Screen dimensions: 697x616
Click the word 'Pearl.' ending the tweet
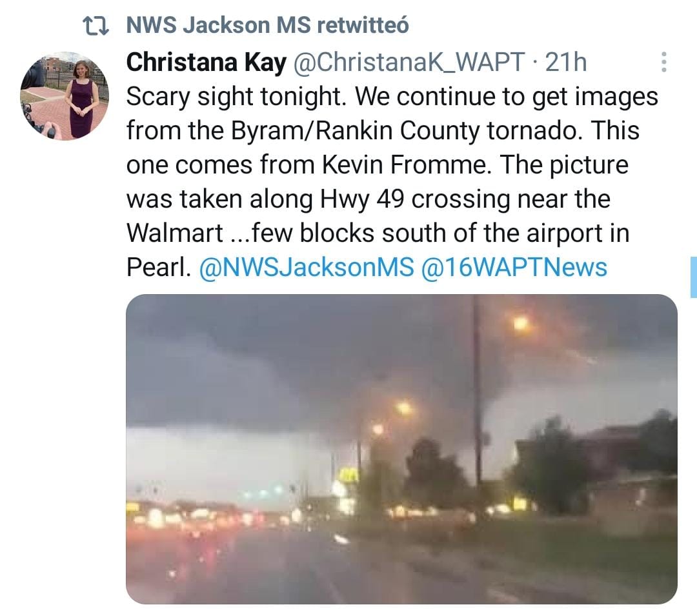point(159,267)
